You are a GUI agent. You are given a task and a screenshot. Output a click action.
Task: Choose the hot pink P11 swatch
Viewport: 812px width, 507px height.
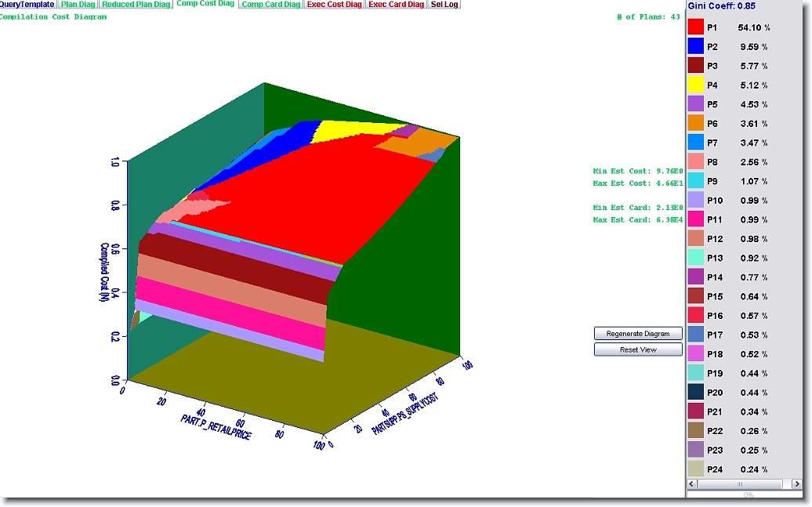tap(695, 219)
